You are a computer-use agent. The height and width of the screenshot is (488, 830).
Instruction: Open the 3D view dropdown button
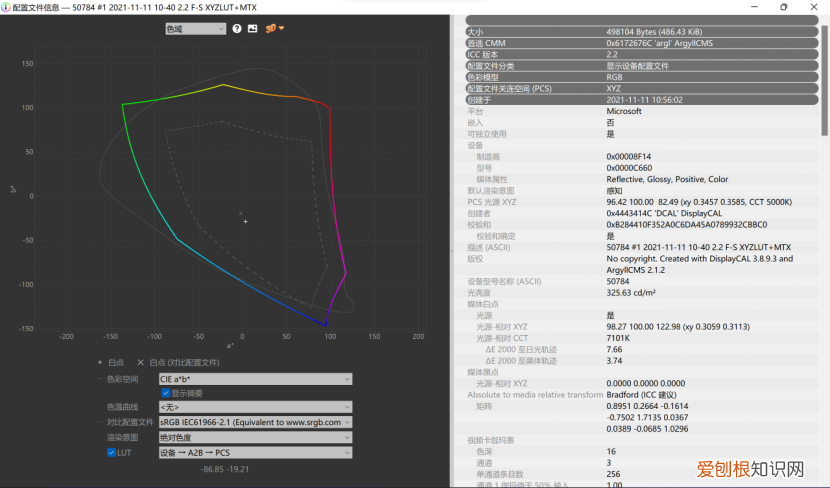coord(275,28)
